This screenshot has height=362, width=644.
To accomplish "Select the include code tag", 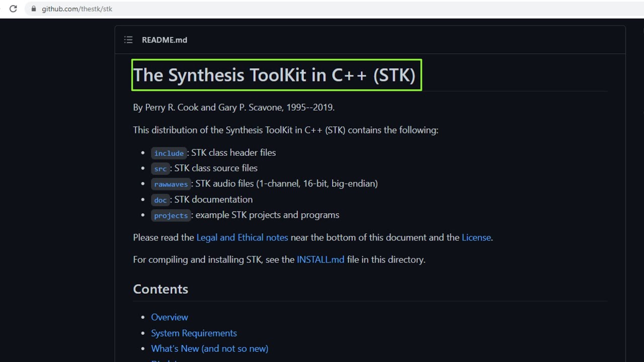I will click(x=169, y=153).
